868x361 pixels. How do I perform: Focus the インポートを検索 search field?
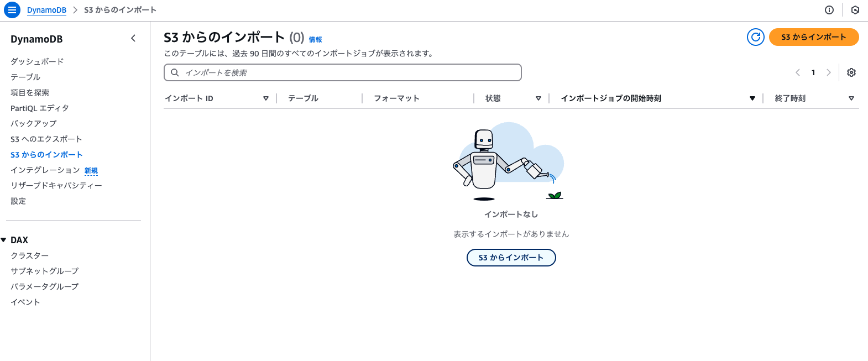[343, 72]
